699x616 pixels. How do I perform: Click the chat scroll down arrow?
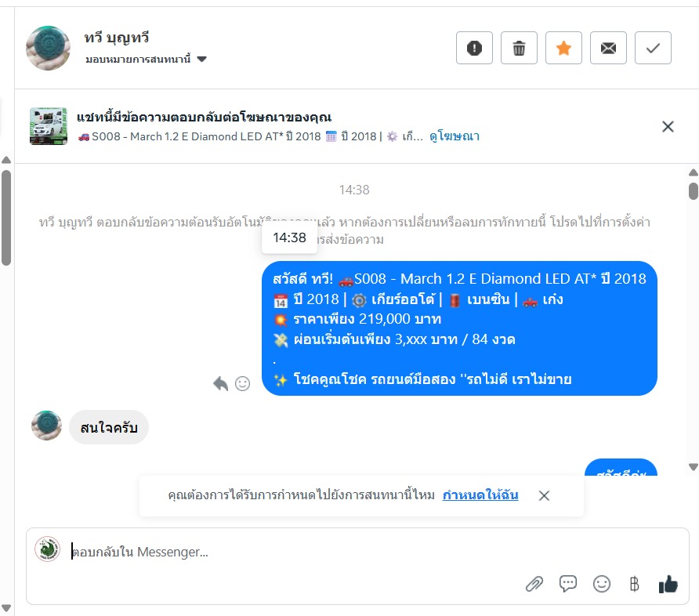693,466
